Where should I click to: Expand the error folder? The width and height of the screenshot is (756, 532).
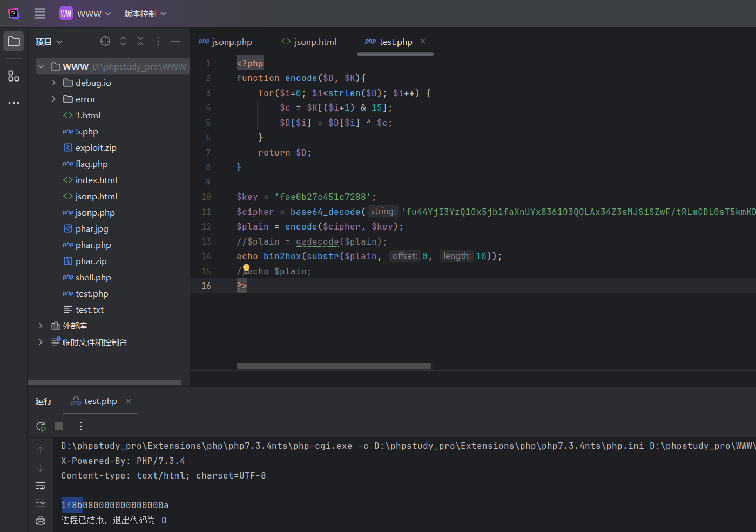tap(53, 99)
